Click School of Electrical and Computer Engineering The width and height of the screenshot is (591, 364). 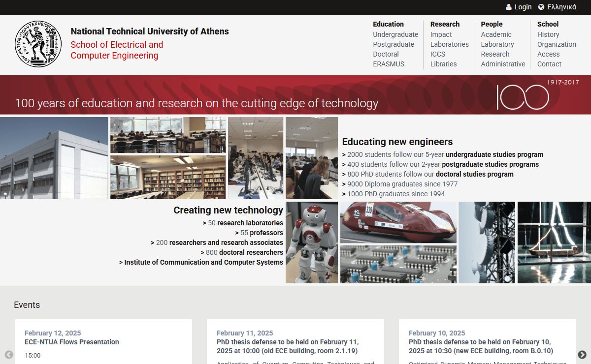[117, 50]
